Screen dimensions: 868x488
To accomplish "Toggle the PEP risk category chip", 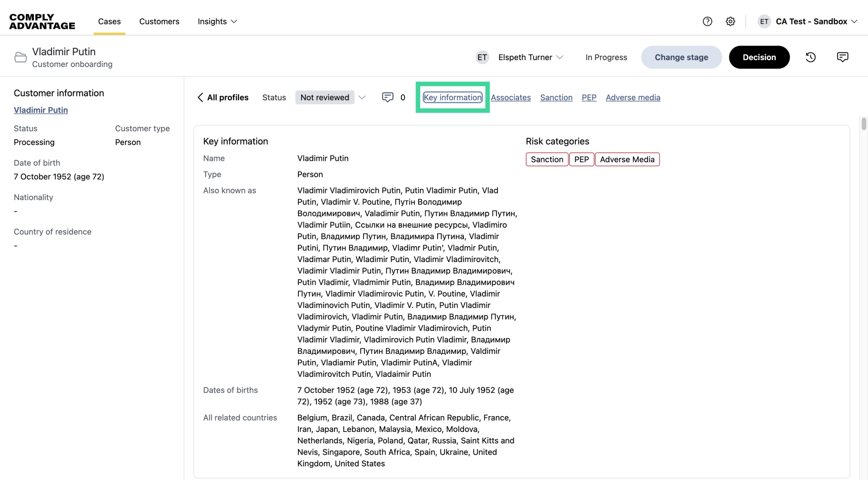I will (x=582, y=159).
